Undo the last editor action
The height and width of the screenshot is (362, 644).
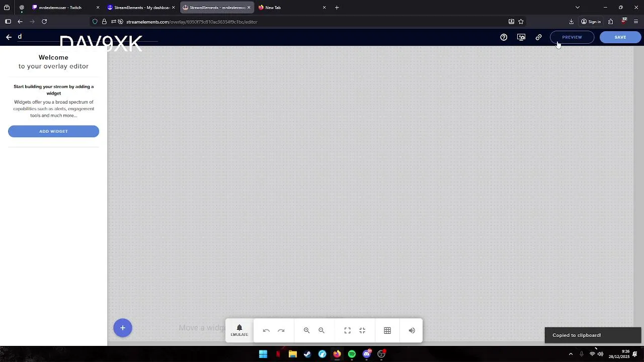pos(266,330)
